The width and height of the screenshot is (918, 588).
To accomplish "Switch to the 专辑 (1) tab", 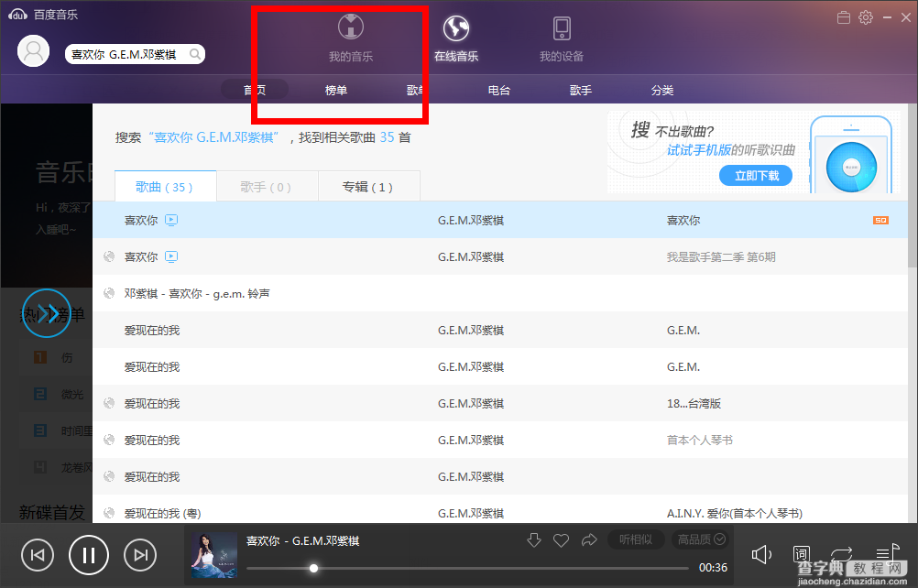I will (369, 186).
